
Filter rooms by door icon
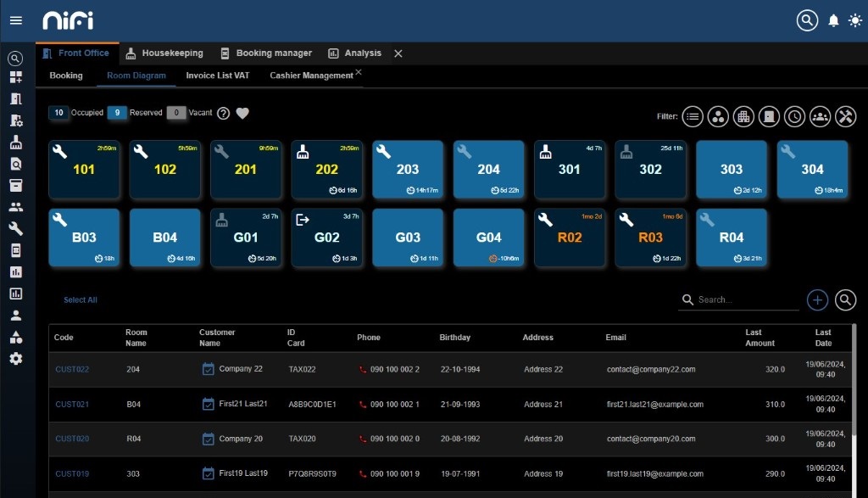(769, 116)
